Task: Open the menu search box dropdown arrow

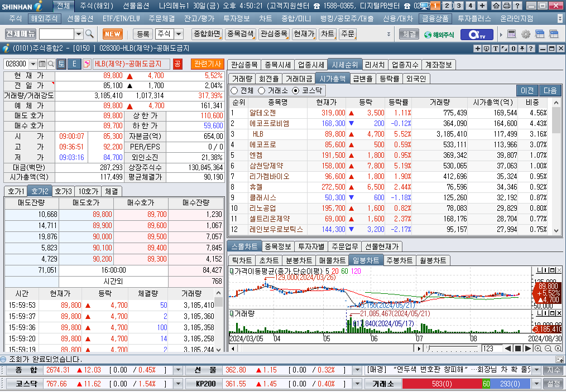Action: 78,34
